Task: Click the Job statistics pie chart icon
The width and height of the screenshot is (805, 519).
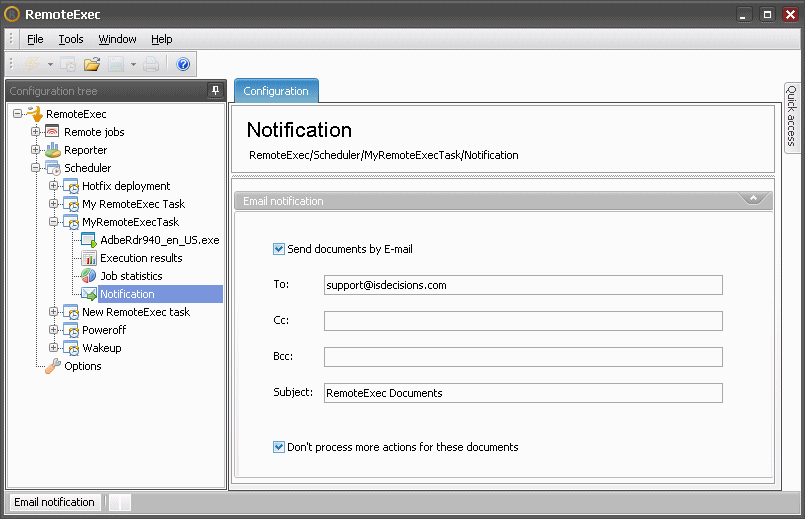Action: 88,276
